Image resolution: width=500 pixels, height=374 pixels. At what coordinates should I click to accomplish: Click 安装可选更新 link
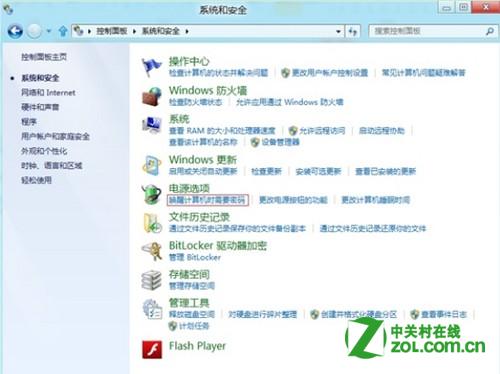click(x=318, y=171)
